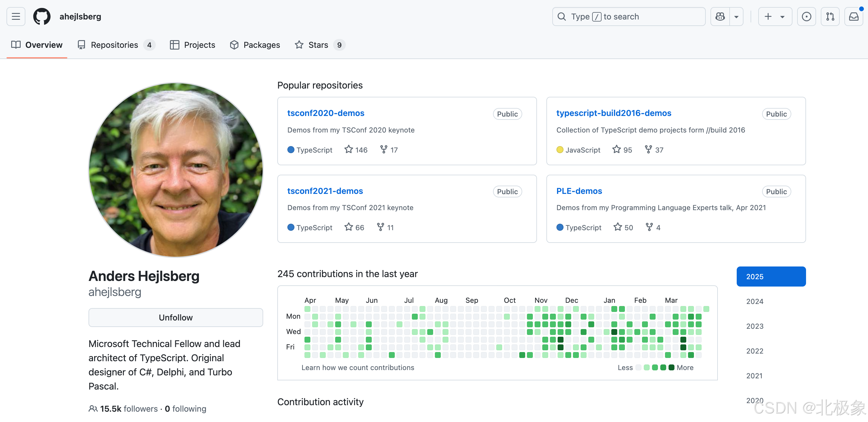The width and height of the screenshot is (868, 422).
Task: Open Copilot chat icon
Action: click(720, 17)
